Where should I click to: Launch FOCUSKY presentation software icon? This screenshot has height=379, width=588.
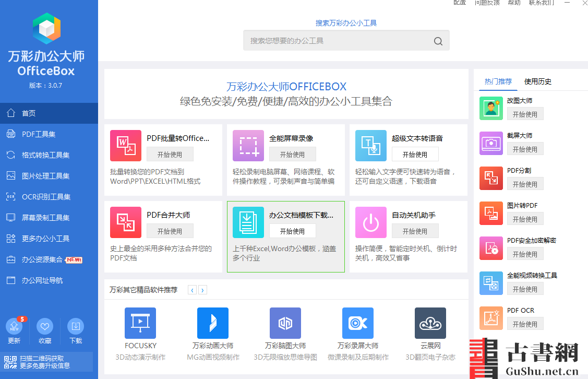pos(140,323)
